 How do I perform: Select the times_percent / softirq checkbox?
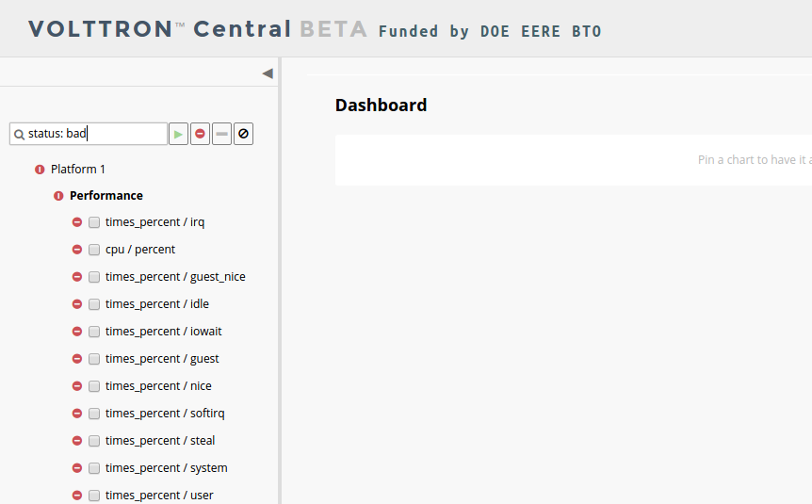[94, 414]
